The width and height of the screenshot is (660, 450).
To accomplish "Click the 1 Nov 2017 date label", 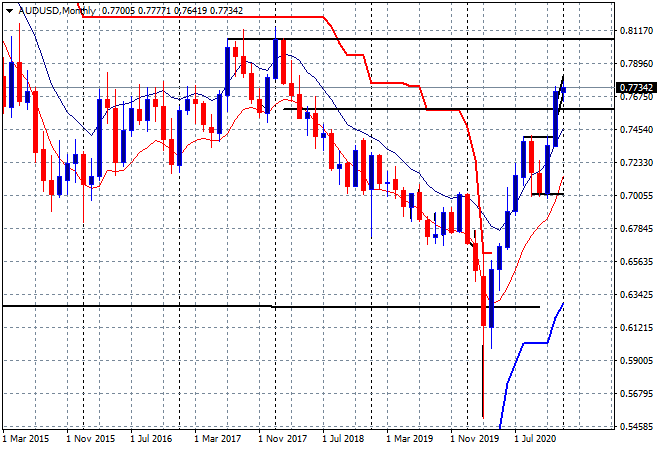I will (x=282, y=439).
